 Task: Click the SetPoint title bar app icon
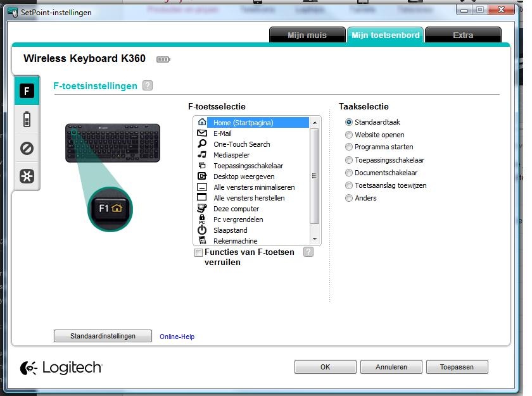pos(13,13)
